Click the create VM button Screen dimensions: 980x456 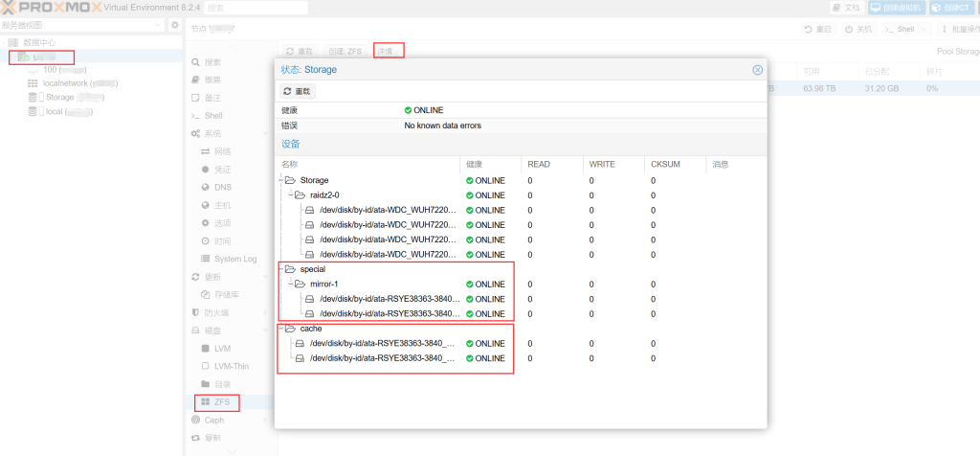click(x=896, y=8)
